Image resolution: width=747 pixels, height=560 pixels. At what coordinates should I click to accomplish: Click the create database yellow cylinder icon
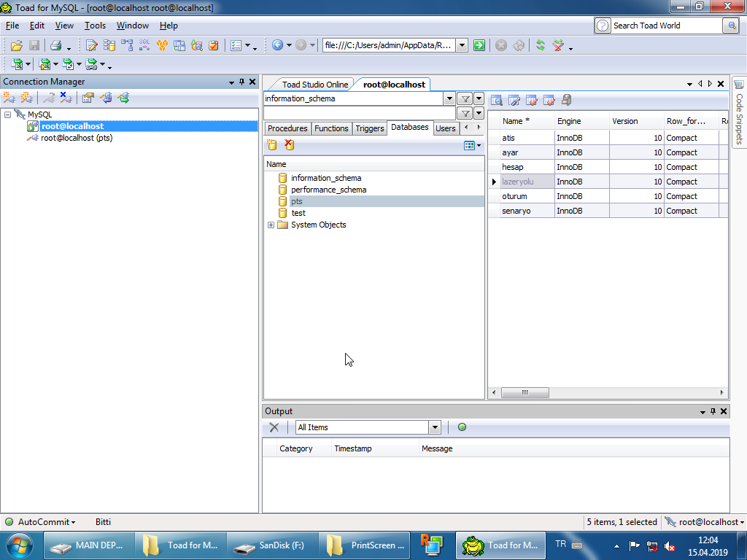point(271,145)
